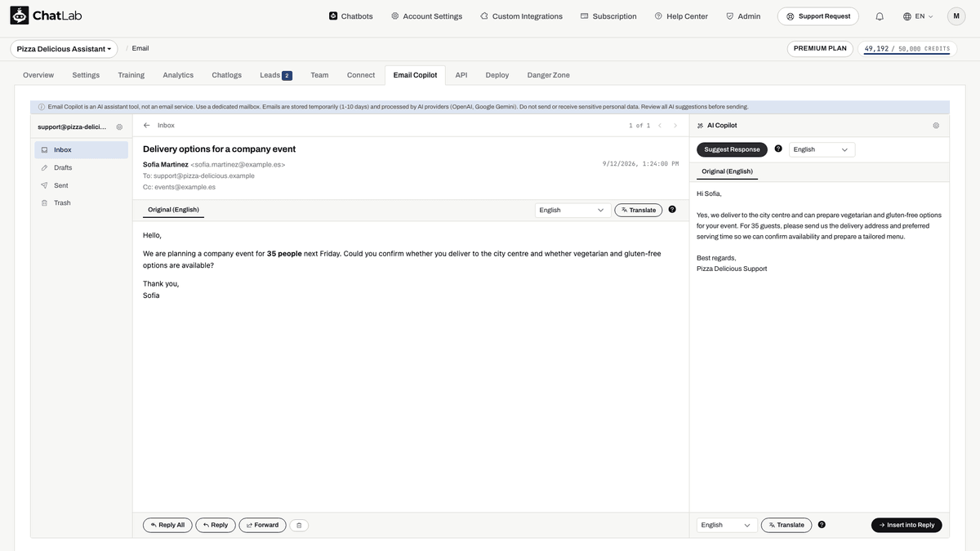980x551 pixels.
Task: Click Support Request button
Action: pos(818,16)
